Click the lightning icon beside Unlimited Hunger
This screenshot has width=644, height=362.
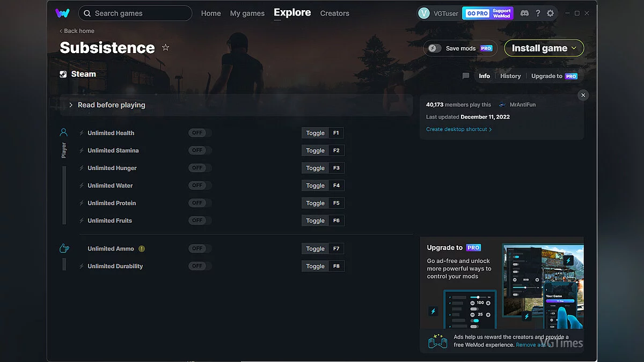pos(82,168)
